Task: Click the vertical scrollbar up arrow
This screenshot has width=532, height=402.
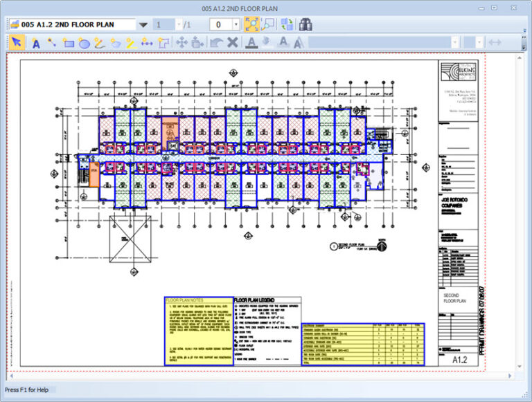Action: point(519,58)
